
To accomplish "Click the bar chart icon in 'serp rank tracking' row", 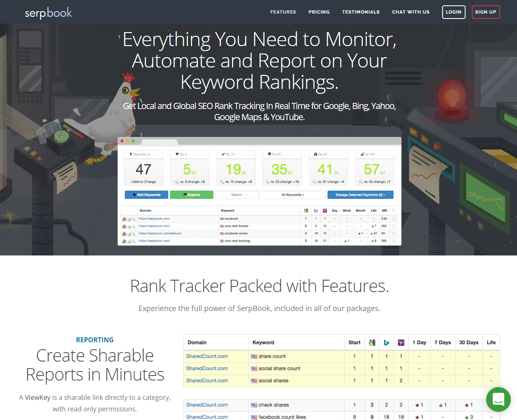I will [124, 241].
